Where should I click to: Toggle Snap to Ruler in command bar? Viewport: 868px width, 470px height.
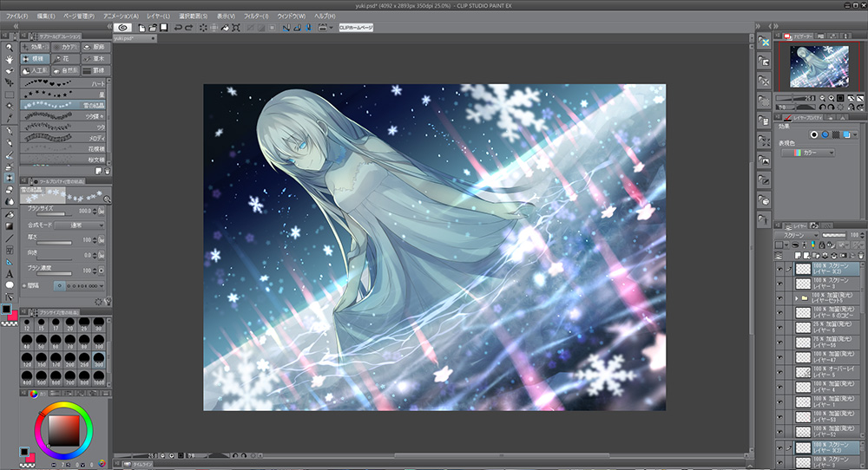(286, 28)
